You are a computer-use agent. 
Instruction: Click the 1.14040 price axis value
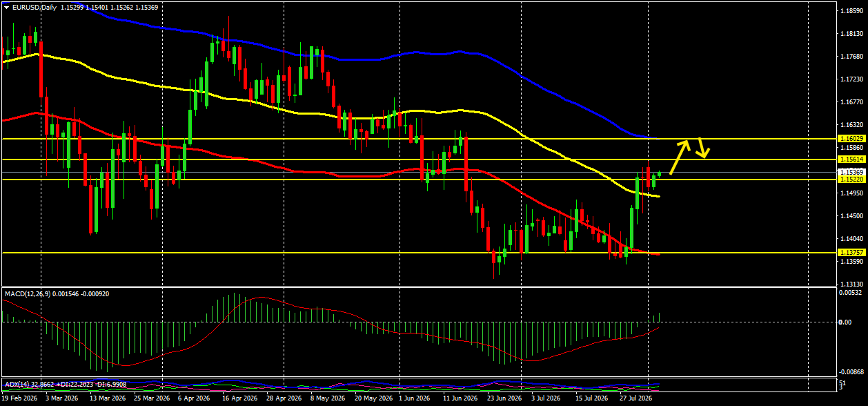pos(852,239)
